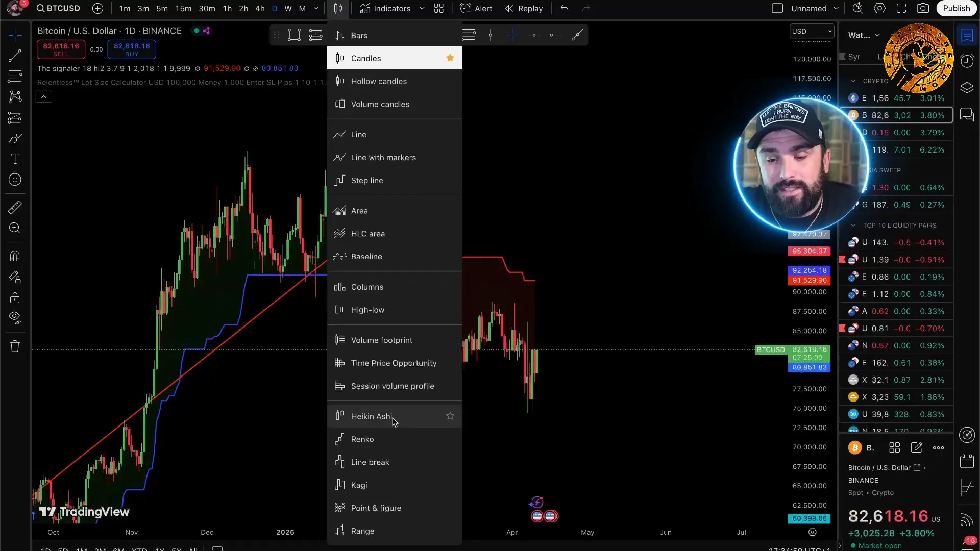Image resolution: width=980 pixels, height=551 pixels.
Task: Click the blue BUY price button
Action: 132,49
